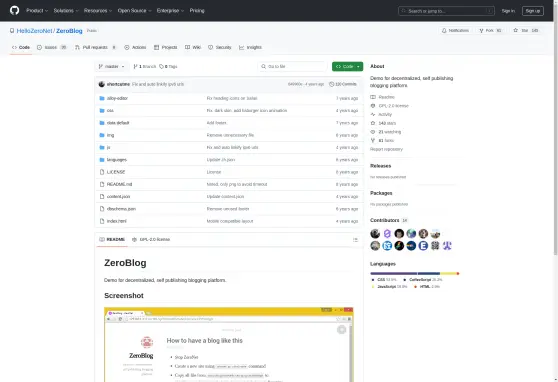Click the alloy-editor folder icon
Viewport: 558px width, 382px height.
(x=102, y=98)
